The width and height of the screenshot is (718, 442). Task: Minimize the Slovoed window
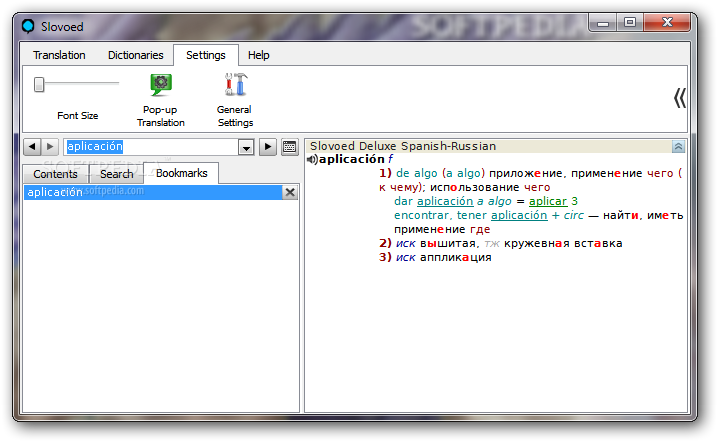[603, 23]
